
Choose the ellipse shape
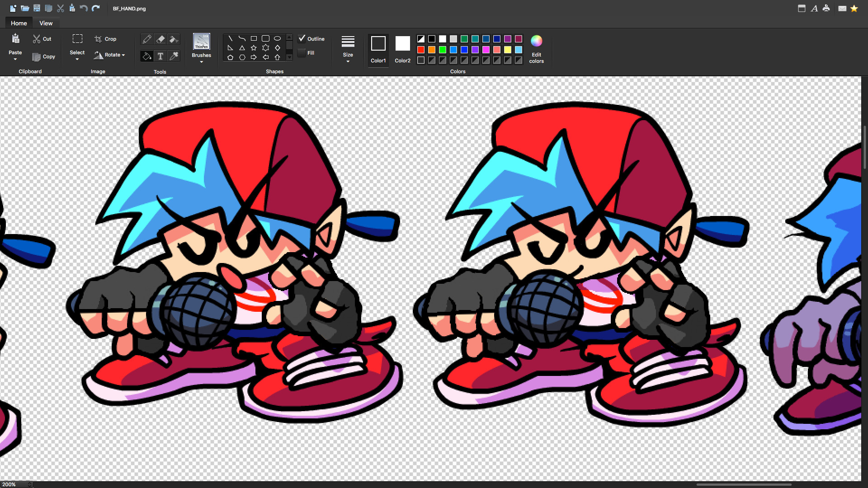point(278,38)
